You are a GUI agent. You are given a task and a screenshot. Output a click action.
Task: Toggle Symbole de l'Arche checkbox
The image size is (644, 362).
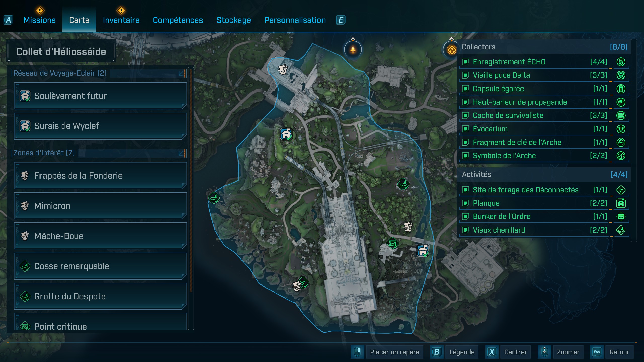(x=466, y=156)
